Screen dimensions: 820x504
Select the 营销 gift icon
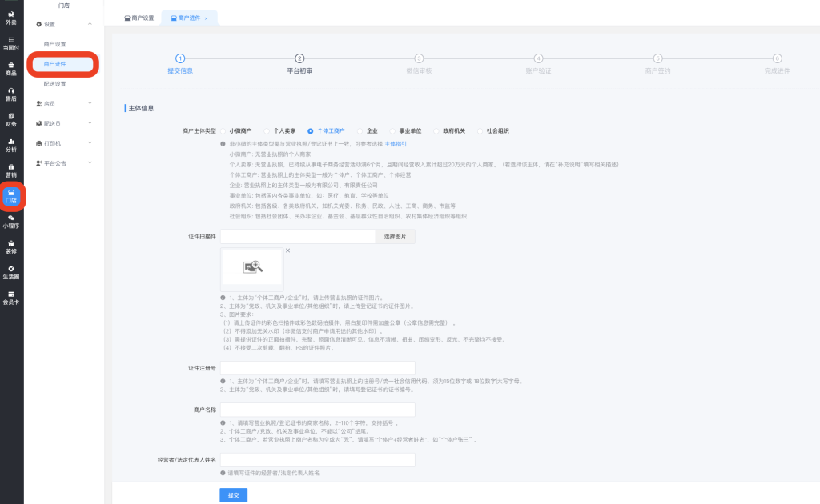[x=11, y=170]
